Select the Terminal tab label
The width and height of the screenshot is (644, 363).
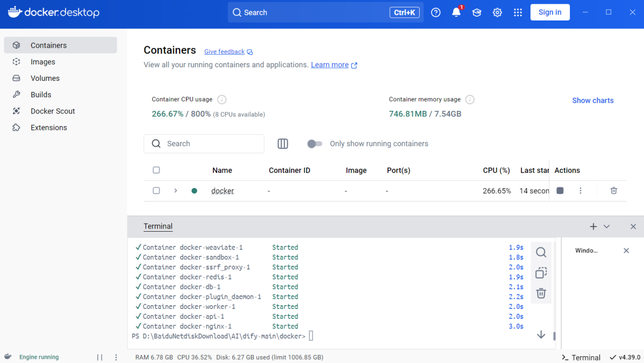pos(158,226)
